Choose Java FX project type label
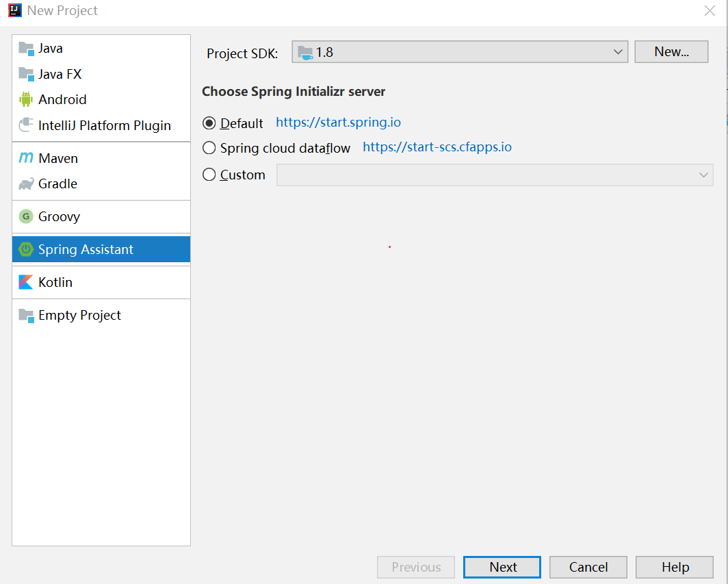Viewport: 728px width, 584px height. pos(60,74)
